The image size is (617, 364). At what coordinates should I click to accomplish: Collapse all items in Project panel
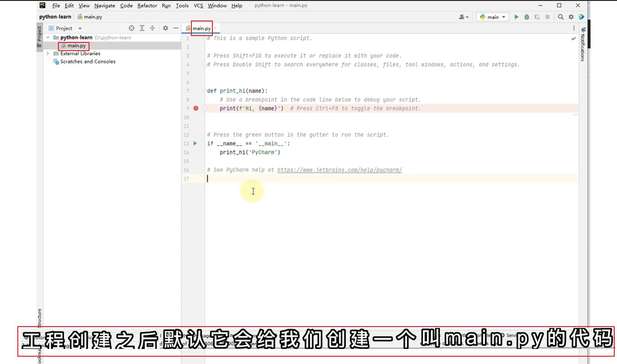153,28
